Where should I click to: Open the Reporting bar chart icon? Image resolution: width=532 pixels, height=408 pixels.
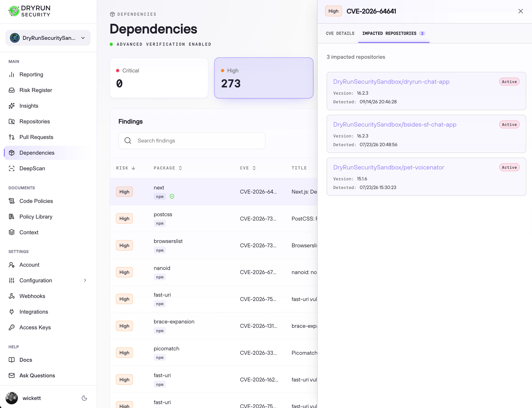[12, 75]
